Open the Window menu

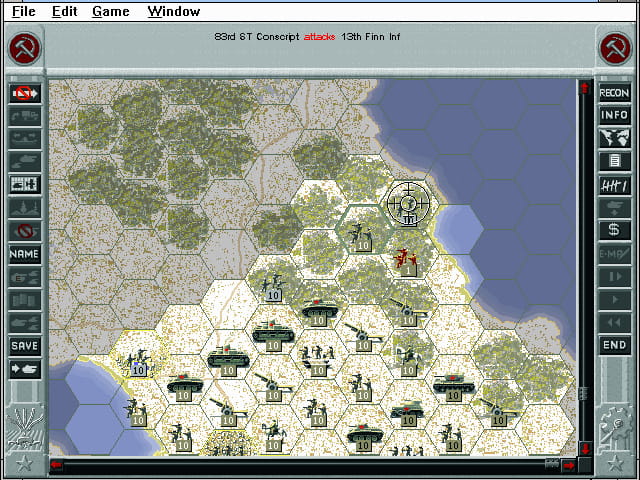pyautogui.click(x=173, y=11)
